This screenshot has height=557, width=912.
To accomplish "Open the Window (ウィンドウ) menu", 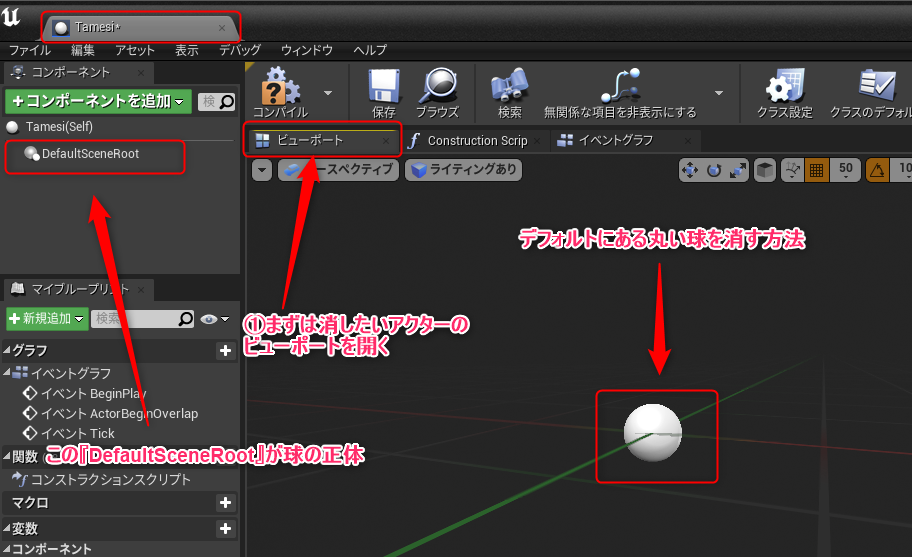I will (306, 50).
